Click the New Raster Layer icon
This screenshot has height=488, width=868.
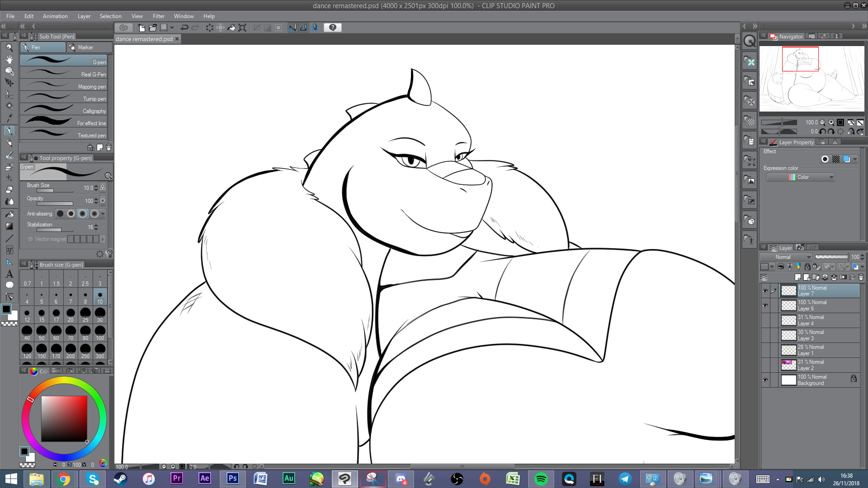point(797,277)
